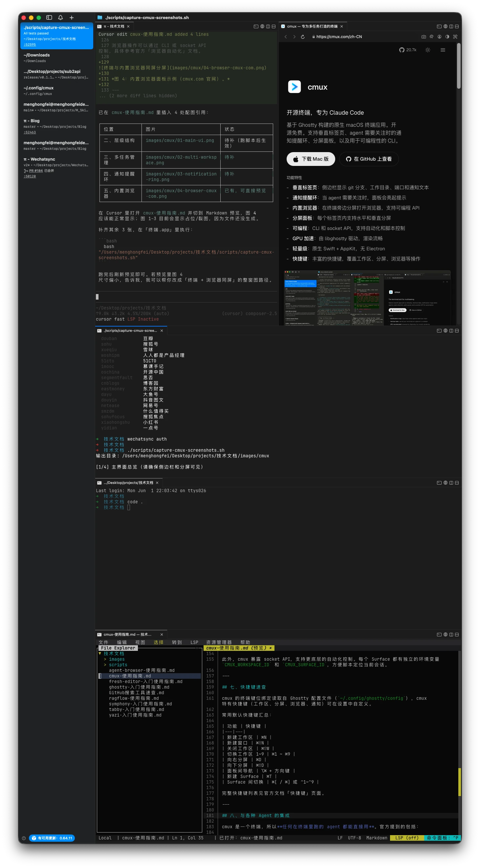This screenshot has width=480, height=868.
Task: Open the 视图 menu in the editor
Action: click(140, 642)
